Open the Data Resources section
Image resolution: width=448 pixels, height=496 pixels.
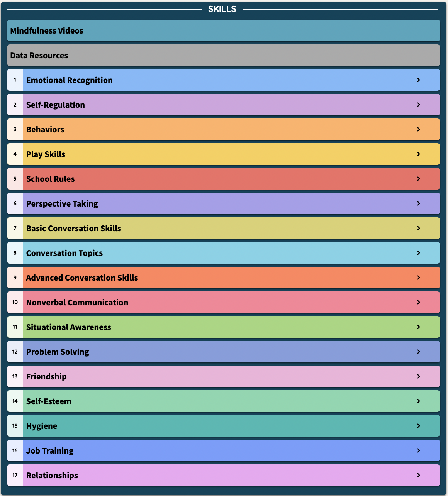point(224,55)
